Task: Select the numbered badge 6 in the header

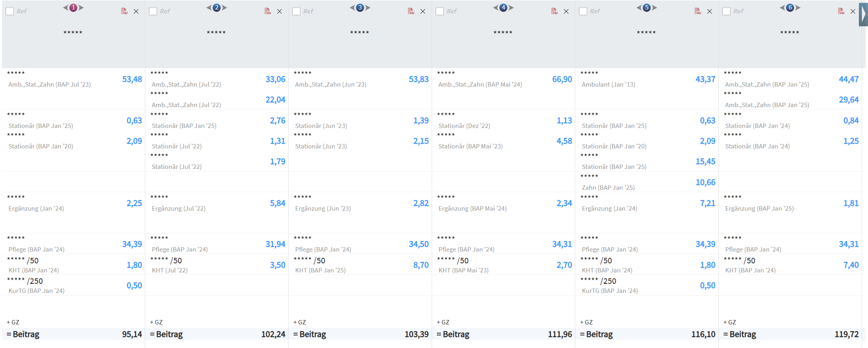Action: tap(790, 7)
